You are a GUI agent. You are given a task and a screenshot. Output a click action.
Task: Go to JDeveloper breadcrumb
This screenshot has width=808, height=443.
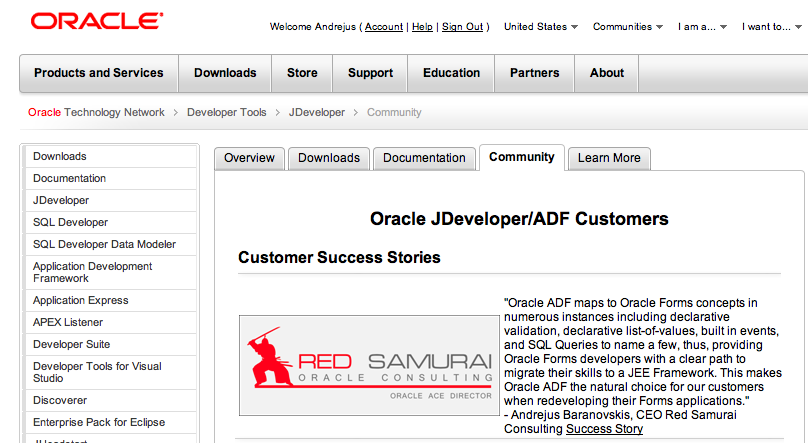317,112
